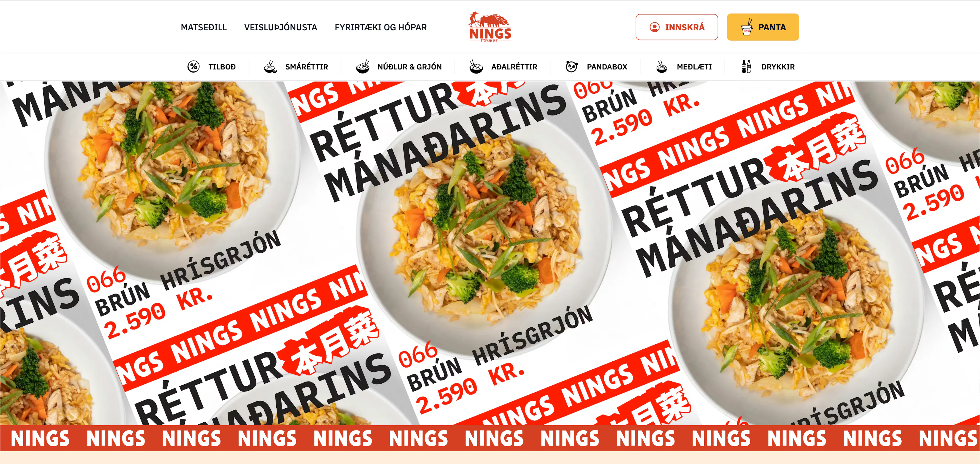
Task: Click the Meðlæti side dish icon
Action: click(x=662, y=67)
